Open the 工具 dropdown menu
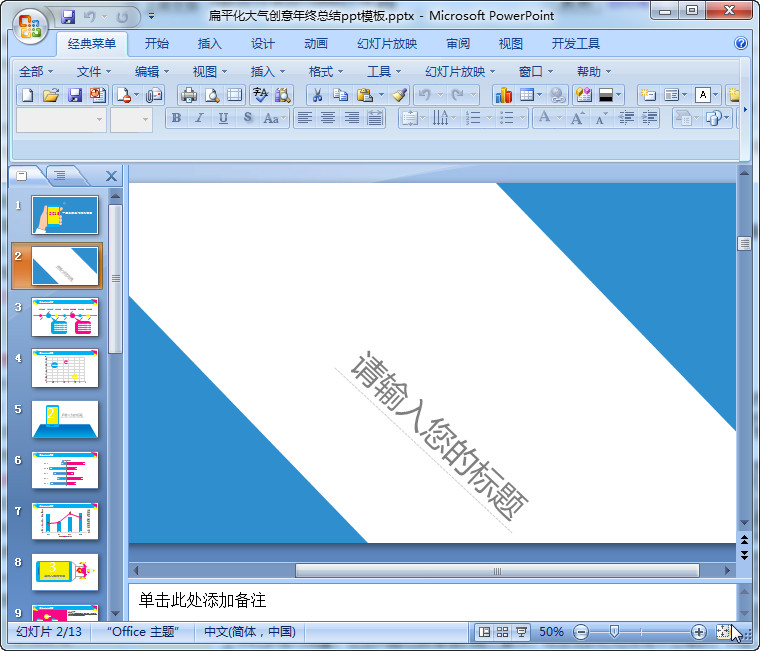 [384, 72]
